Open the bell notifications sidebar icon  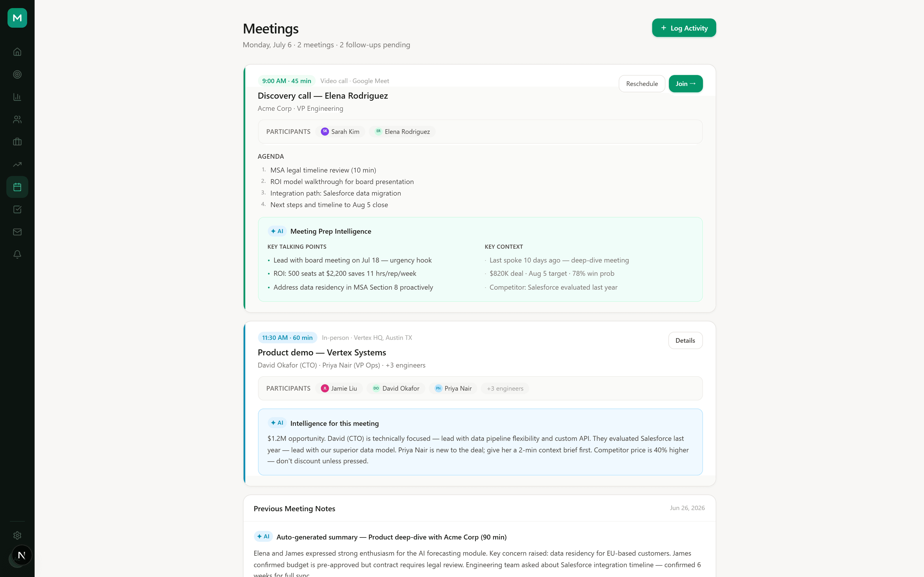tap(17, 254)
